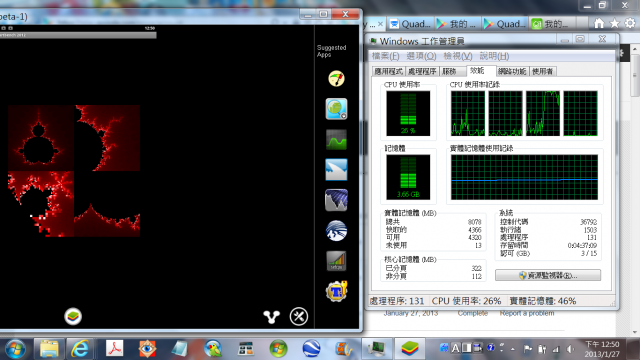The image size is (640, 360).
Task: Click the network signal tray icon
Action: 556,349
